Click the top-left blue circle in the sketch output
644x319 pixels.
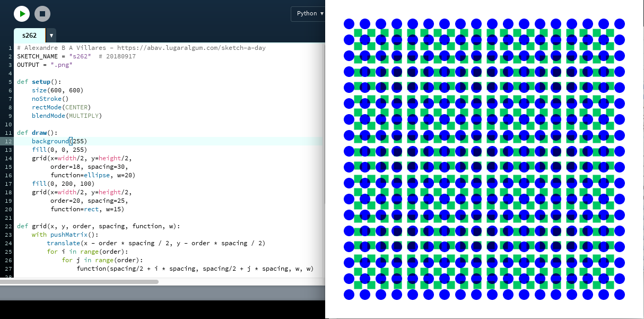(x=349, y=24)
